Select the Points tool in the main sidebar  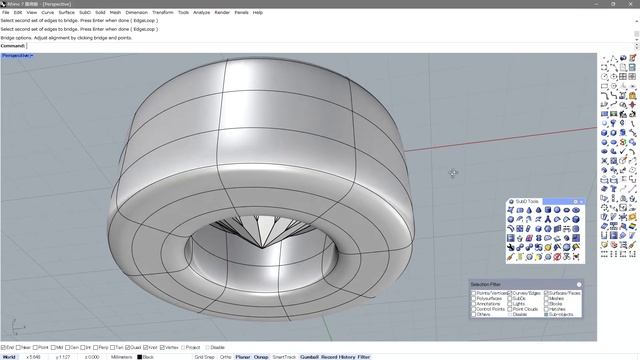[604, 58]
